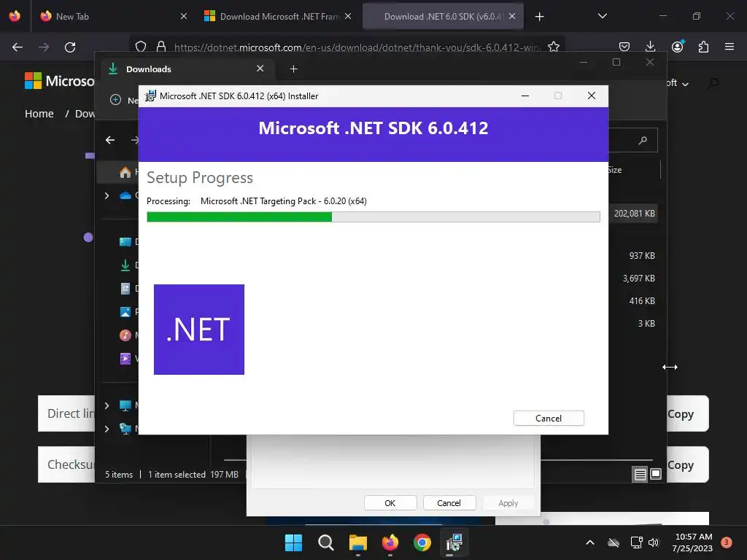747x560 pixels.
Task: Add a new File Explorer tab
Action: (x=293, y=69)
